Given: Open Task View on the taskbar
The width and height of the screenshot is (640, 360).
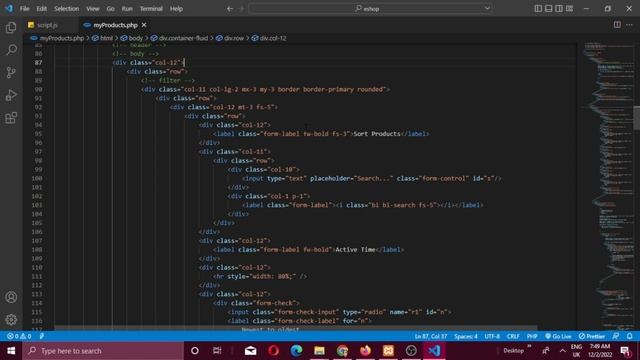Looking at the screenshot, I should tap(217, 351).
